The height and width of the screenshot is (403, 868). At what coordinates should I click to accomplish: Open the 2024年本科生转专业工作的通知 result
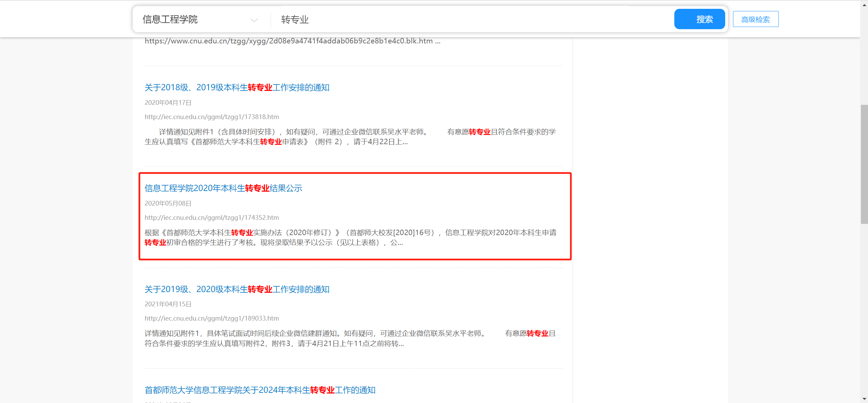(x=260, y=390)
